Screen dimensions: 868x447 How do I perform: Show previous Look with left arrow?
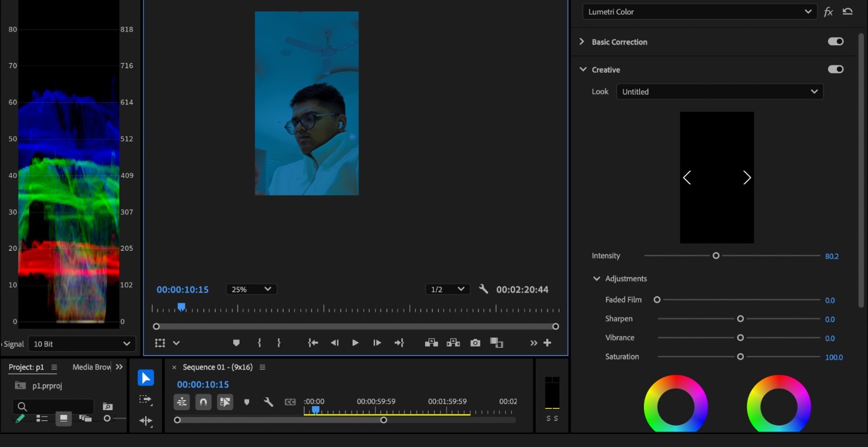pyautogui.click(x=687, y=177)
